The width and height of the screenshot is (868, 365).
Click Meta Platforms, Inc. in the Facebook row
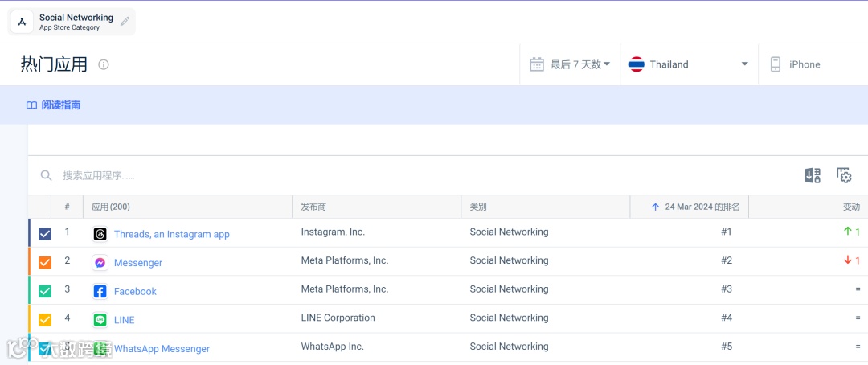click(344, 289)
